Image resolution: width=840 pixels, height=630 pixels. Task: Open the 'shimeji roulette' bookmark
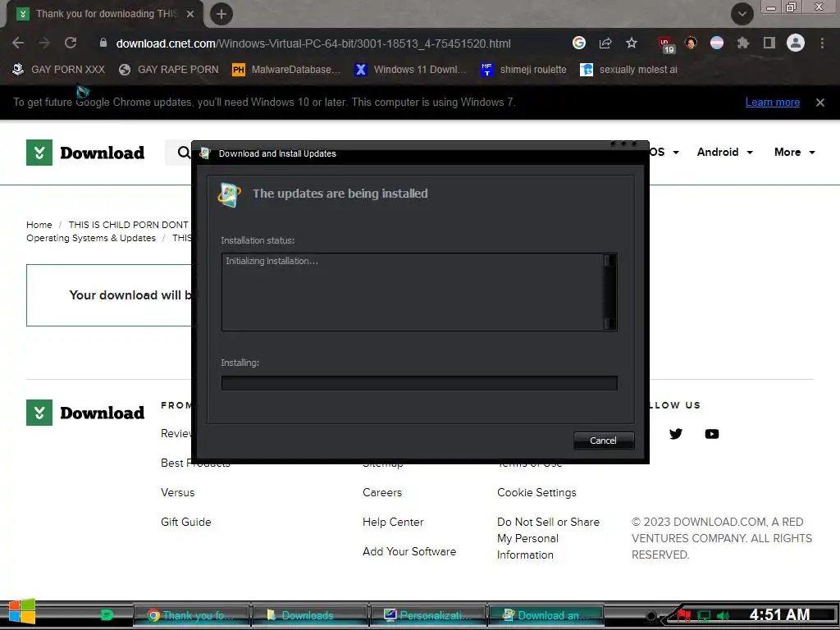[523, 70]
